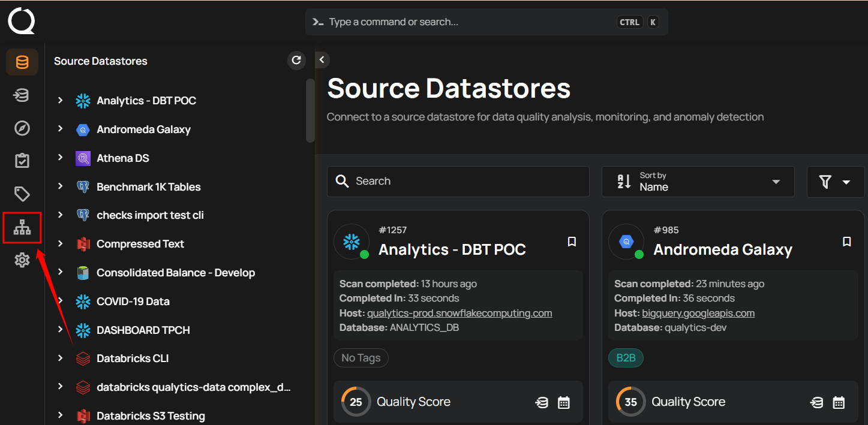
Task: Open the Sort by Name dropdown
Action: pos(698,182)
